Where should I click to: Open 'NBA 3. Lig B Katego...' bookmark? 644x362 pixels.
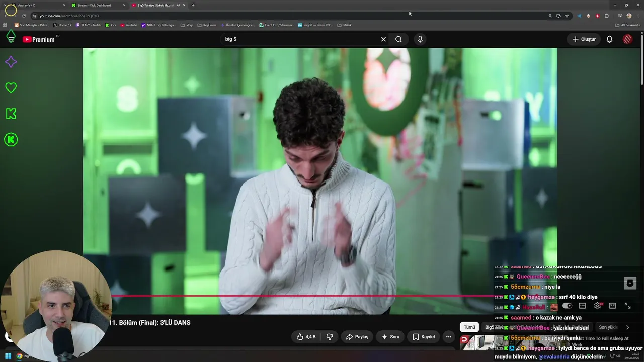[159, 25]
